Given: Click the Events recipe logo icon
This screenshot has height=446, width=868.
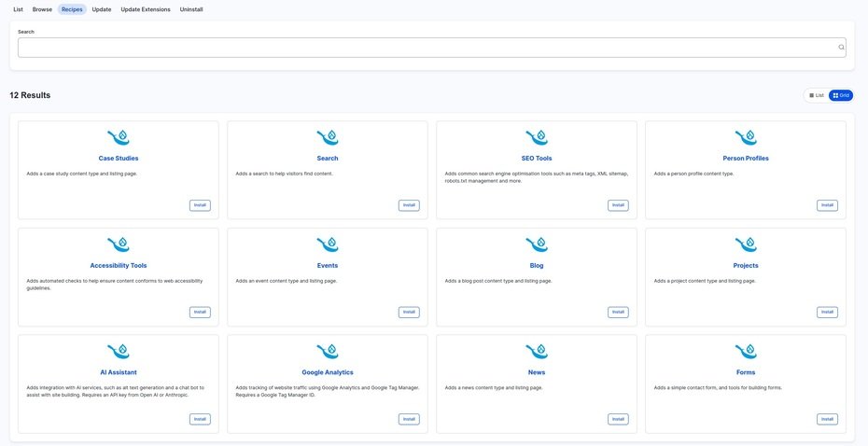Looking at the screenshot, I should tap(328, 245).
